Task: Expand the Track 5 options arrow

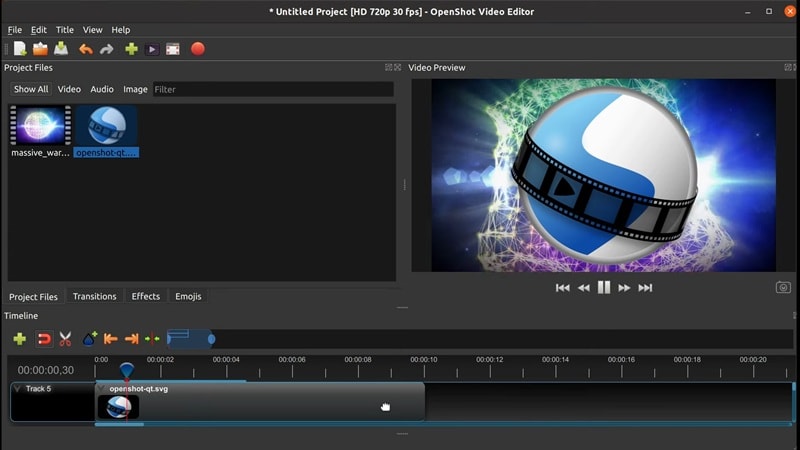Action: tap(18, 389)
